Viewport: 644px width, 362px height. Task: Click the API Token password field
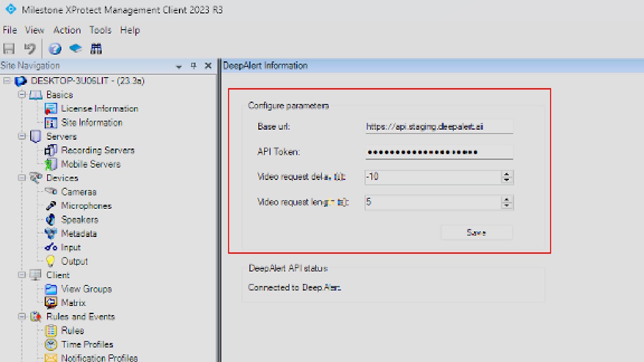(439, 152)
